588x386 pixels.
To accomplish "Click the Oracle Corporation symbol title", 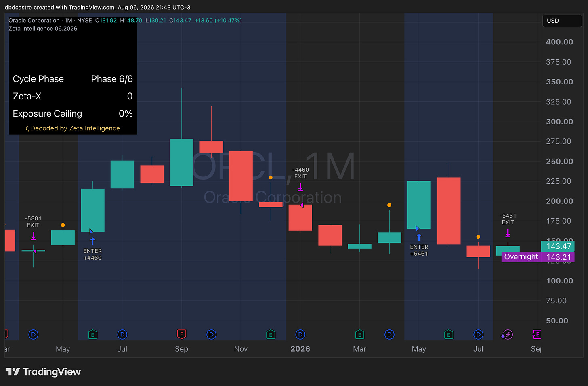I will 34,20.
